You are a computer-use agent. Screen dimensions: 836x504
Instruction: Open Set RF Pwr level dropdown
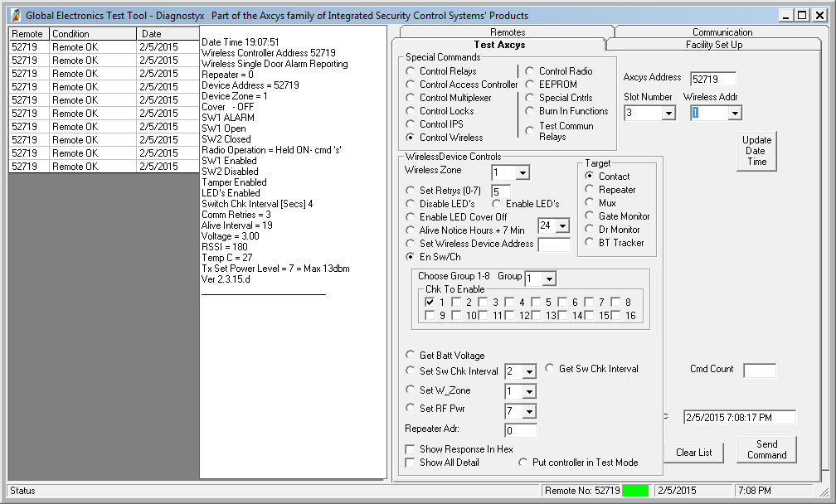529,411
